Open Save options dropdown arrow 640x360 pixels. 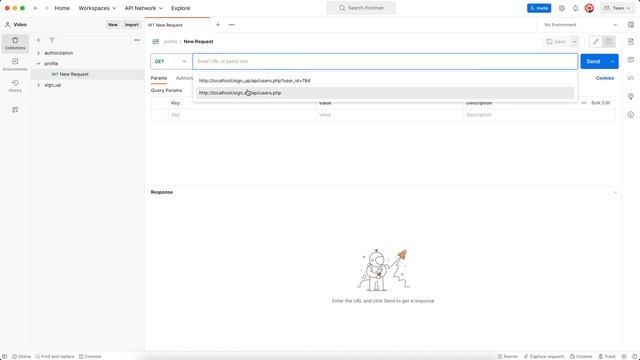(574, 42)
